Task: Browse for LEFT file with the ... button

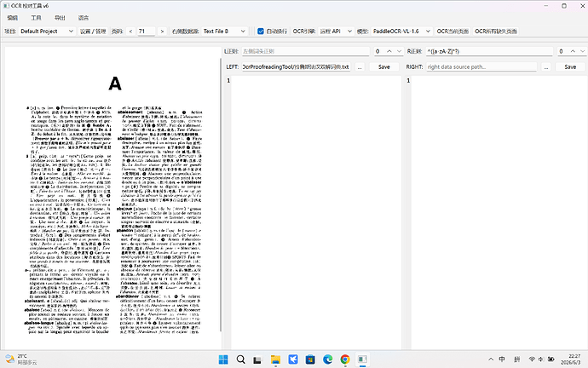Action: click(360, 66)
